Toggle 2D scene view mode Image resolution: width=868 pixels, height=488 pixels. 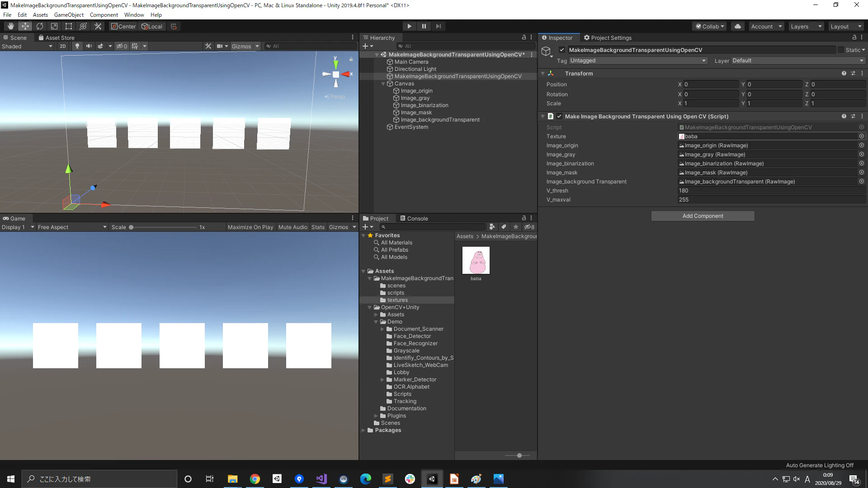tap(63, 46)
